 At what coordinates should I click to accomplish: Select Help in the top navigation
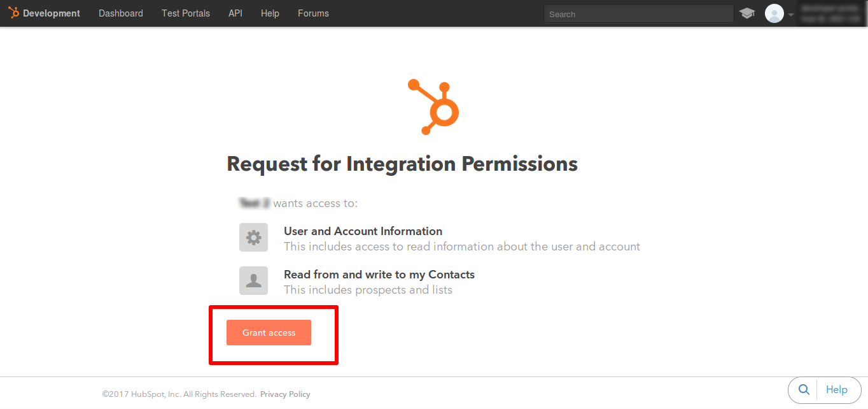(x=270, y=13)
